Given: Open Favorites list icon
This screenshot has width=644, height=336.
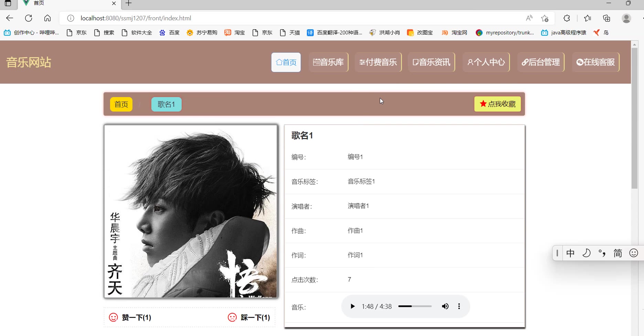Looking at the screenshot, I should (588, 18).
